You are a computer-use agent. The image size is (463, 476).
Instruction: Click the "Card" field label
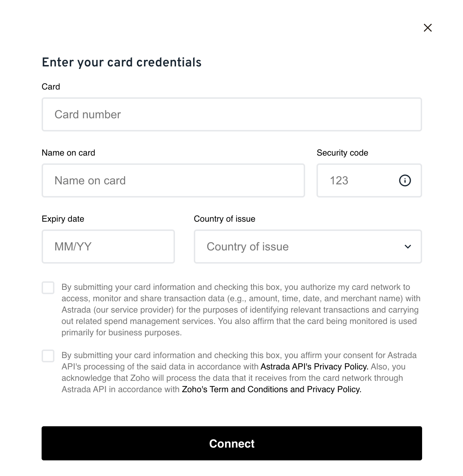tap(51, 87)
